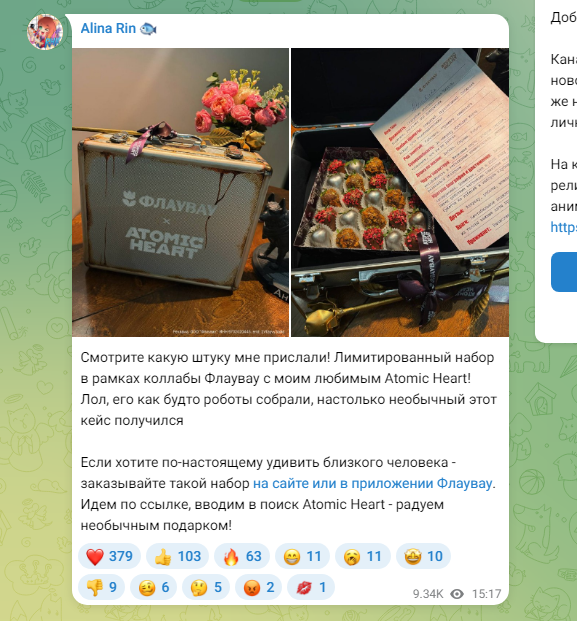
Task: Click the message timestamp 15:17
Action: coord(486,594)
